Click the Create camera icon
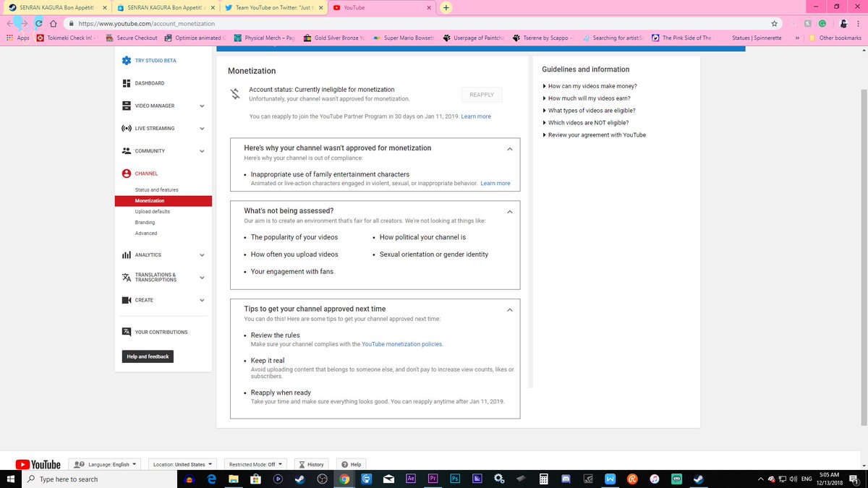 coord(127,300)
